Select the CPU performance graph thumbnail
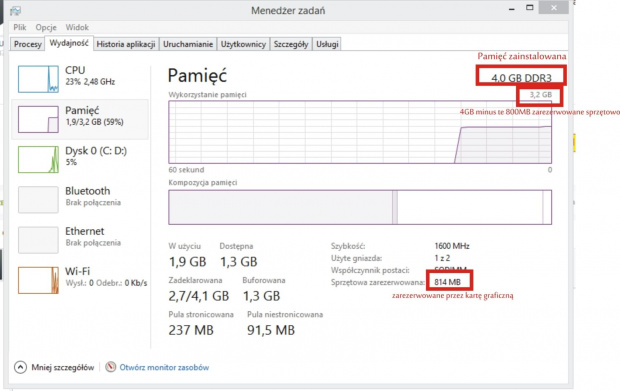620x391 pixels. click(x=38, y=79)
